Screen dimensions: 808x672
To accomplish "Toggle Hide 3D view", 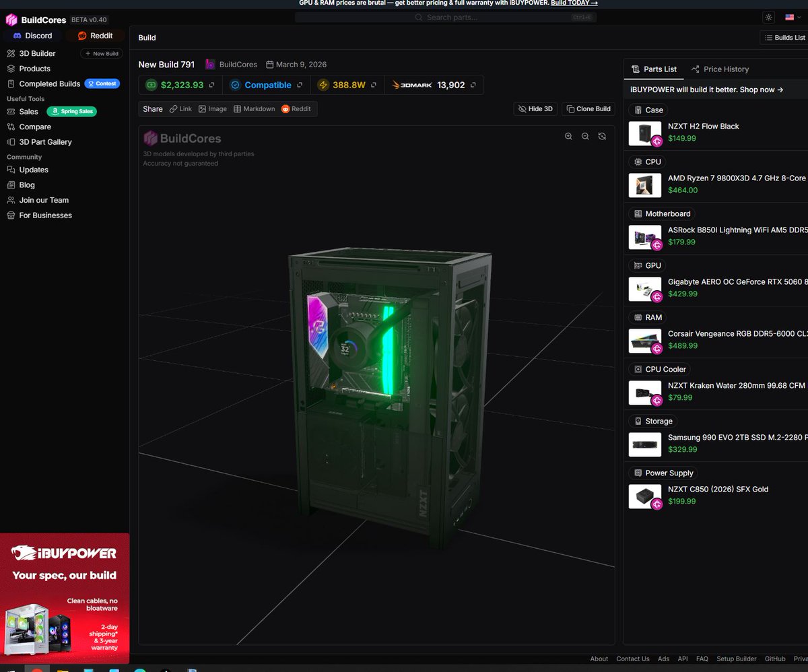I will pos(535,108).
